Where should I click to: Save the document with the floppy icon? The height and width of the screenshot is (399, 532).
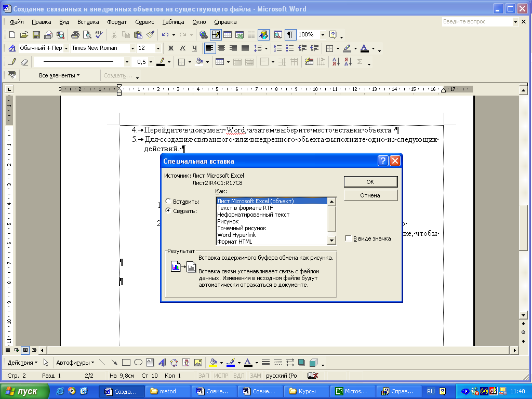point(36,35)
